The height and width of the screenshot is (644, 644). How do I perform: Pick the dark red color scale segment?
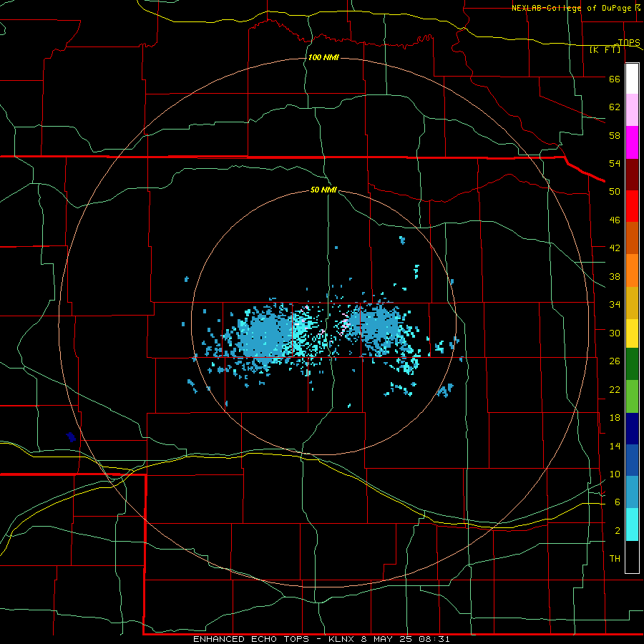coord(632,174)
